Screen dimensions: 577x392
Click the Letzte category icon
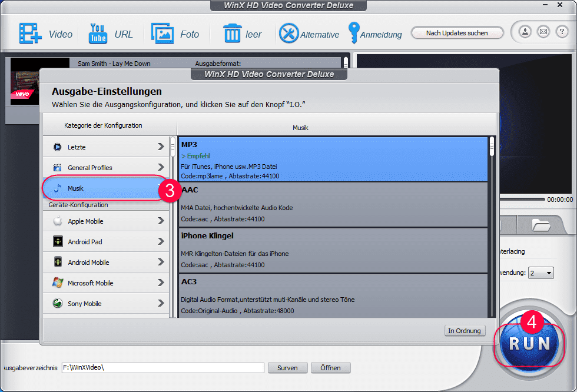(x=58, y=147)
